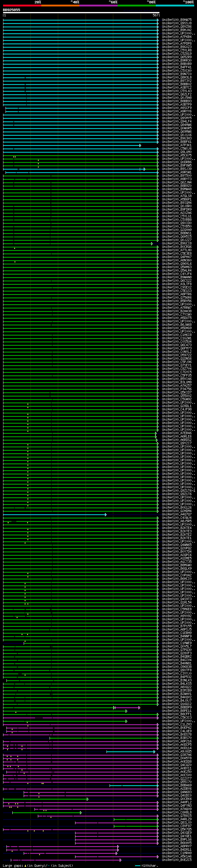Click the cyan alignment bar for UniRef100_B8BA69
Screen dimensions: 197x868
click(x=134, y=785)
